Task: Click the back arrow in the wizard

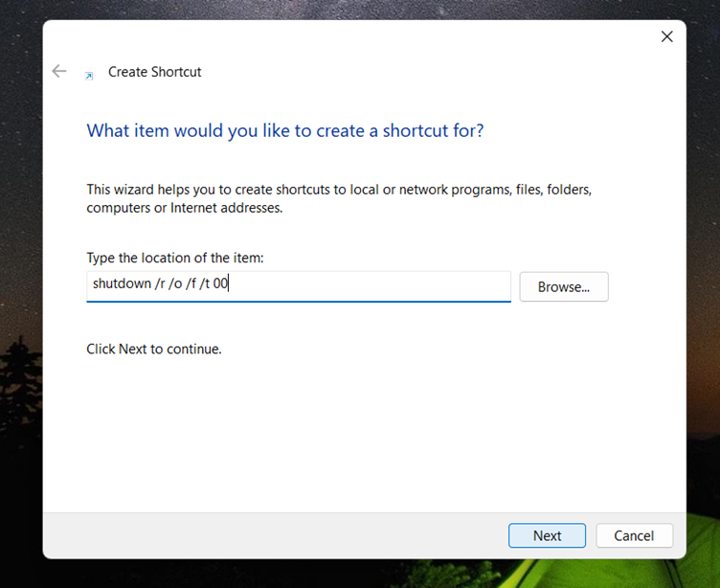Action: coord(59,71)
